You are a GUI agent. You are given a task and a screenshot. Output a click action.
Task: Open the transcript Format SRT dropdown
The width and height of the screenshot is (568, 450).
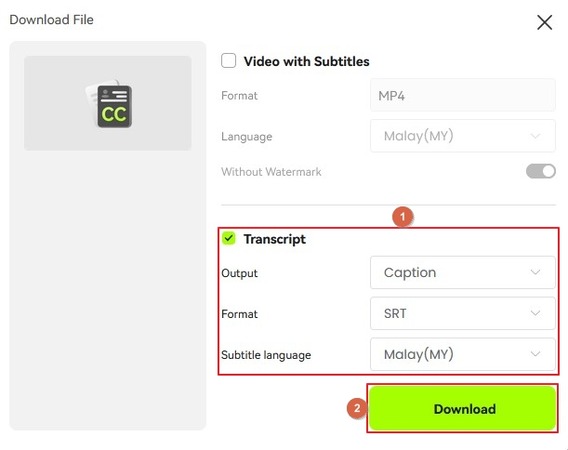point(463,313)
